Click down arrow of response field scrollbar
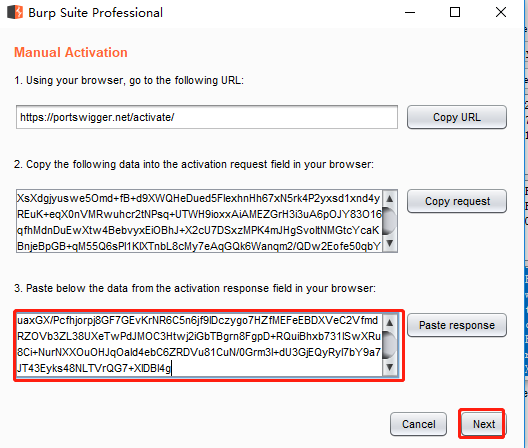 click(390, 367)
